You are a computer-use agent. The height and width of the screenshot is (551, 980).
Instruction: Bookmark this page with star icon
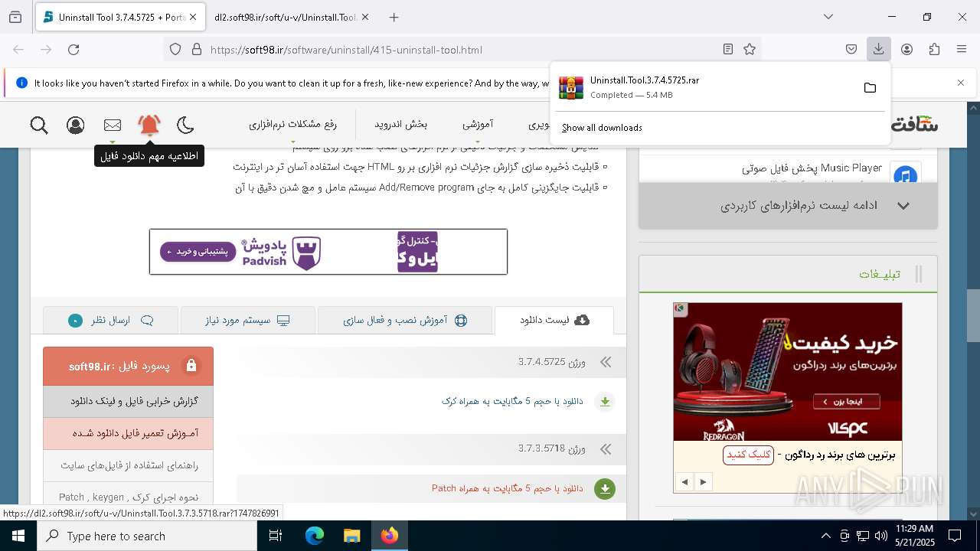pos(750,50)
